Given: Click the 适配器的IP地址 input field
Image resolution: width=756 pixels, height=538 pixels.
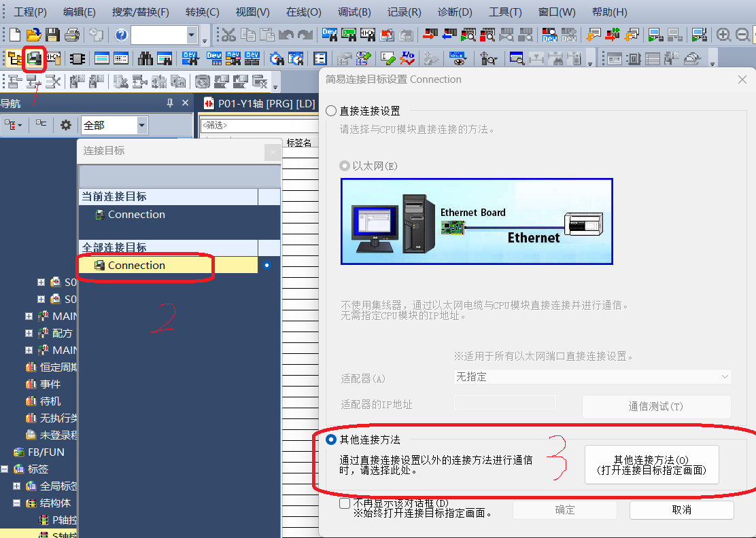Looking at the screenshot, I should pos(505,403).
